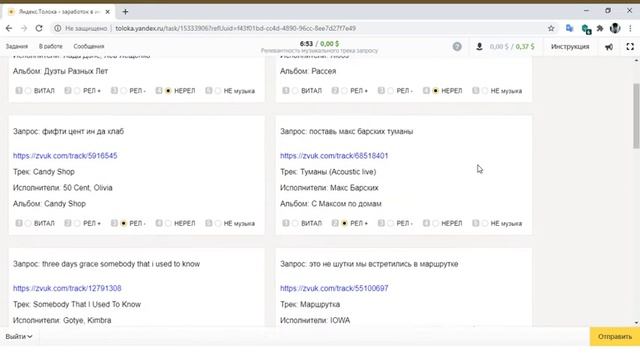The width and height of the screenshot is (640, 360).
Task: Click the help question-mark icon in Toloka header
Action: pos(457,47)
